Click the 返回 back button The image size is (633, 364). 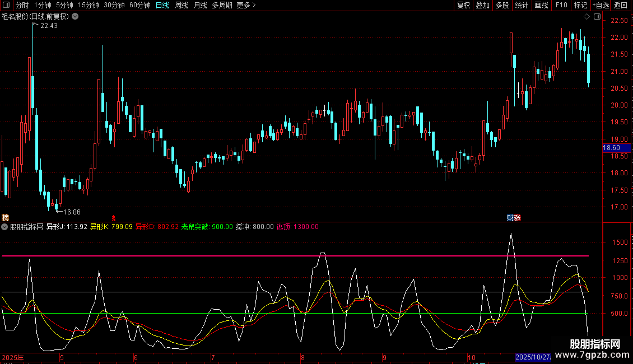[x=621, y=6]
